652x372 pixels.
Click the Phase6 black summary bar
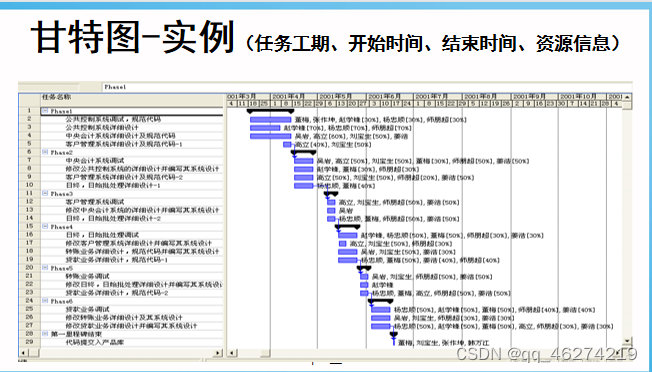pos(380,301)
